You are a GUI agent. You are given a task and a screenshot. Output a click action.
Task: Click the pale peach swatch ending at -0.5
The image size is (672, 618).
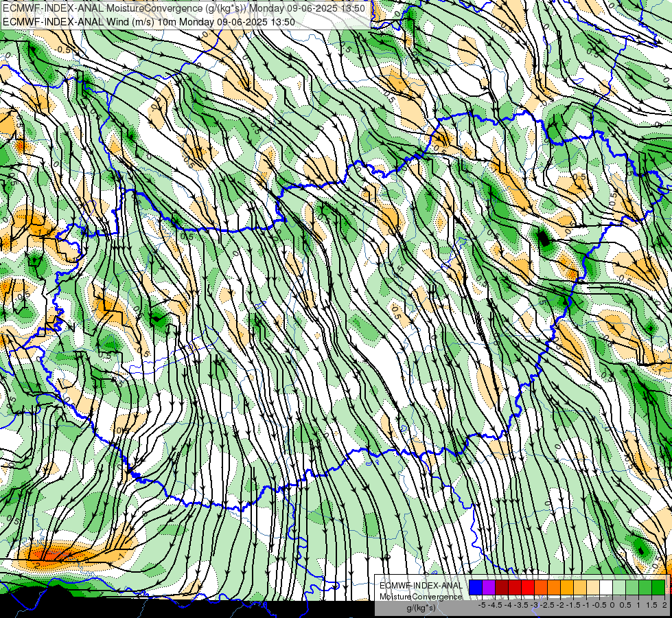pos(593,588)
